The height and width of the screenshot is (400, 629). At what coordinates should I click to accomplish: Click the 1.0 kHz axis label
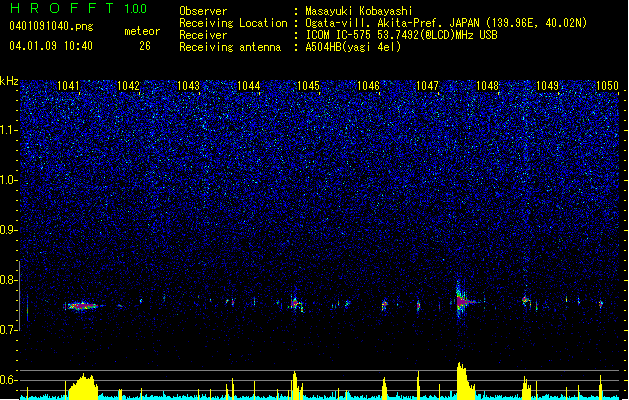9,180
